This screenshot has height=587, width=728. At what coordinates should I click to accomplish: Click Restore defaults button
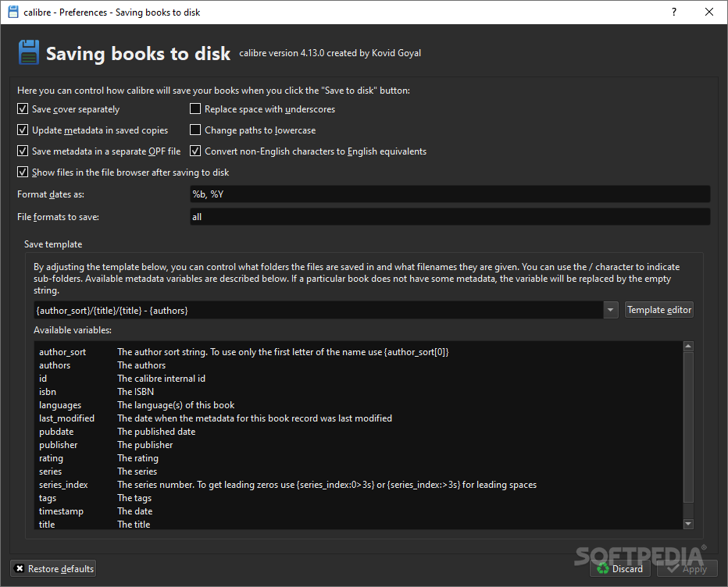tap(53, 568)
